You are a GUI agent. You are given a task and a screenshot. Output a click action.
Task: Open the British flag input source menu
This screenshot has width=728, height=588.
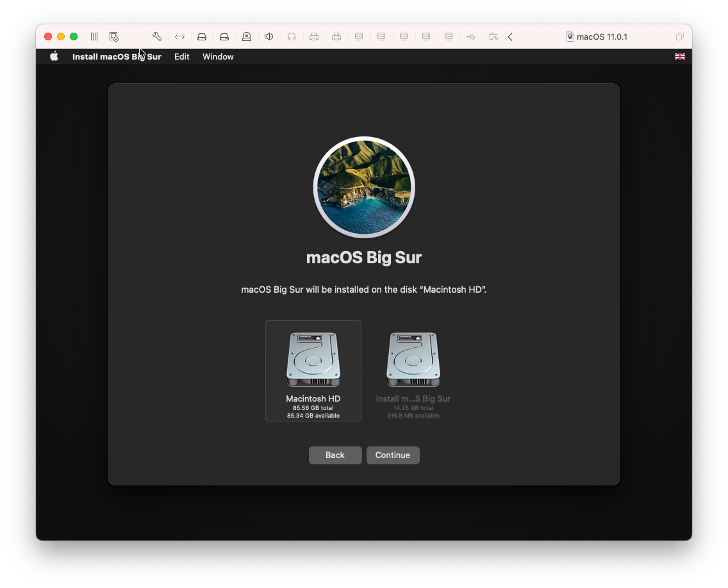point(680,56)
